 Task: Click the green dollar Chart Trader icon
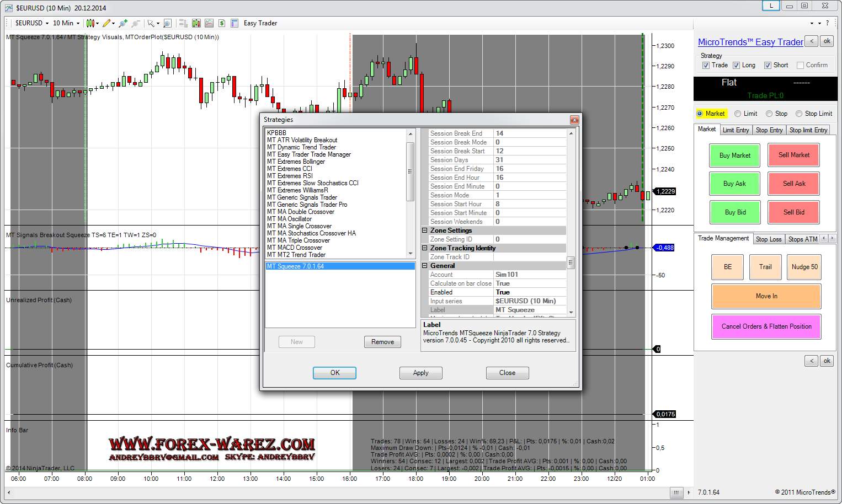coord(221,23)
